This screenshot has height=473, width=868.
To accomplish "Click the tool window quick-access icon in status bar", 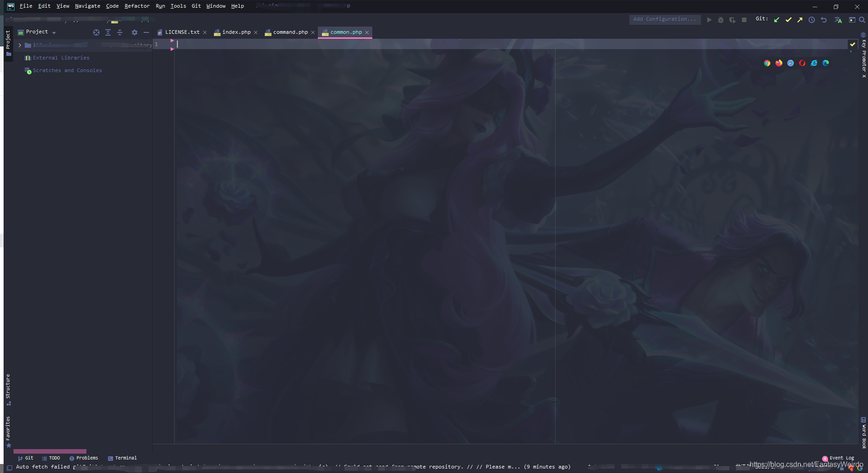I will [x=9, y=468].
